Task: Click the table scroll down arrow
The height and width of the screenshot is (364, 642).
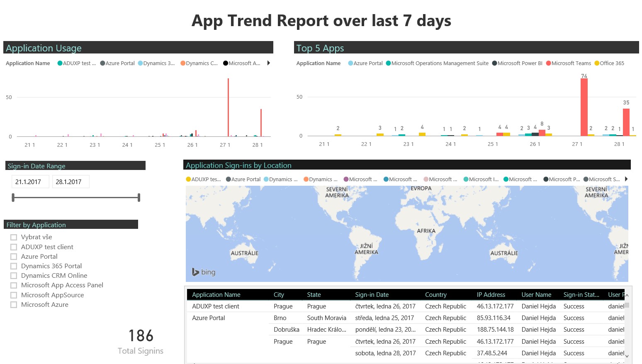Action: 627,356
